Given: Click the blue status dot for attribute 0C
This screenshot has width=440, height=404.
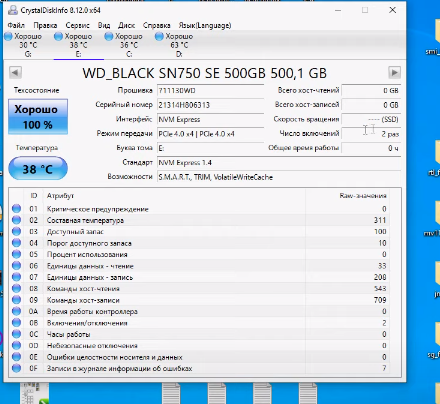Looking at the screenshot, I should [16, 334].
